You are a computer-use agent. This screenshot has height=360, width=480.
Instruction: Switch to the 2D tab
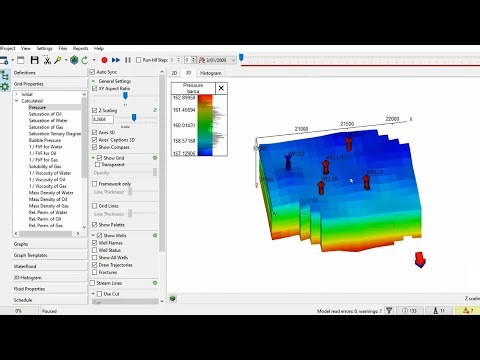point(174,73)
